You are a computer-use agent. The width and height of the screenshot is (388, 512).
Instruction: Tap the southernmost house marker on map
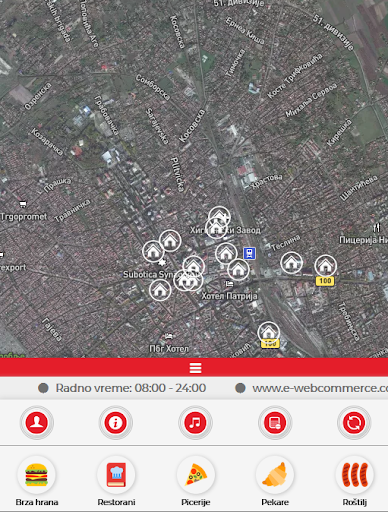(x=269, y=333)
